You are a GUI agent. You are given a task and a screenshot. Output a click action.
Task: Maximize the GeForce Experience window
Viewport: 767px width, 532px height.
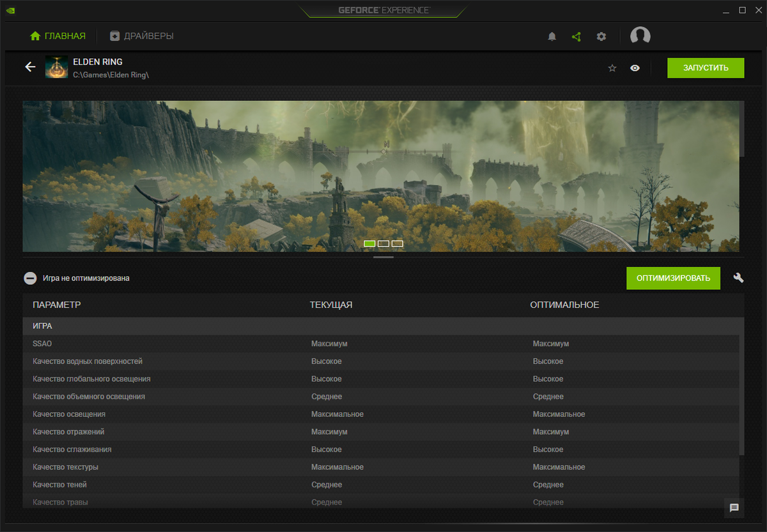(742, 10)
